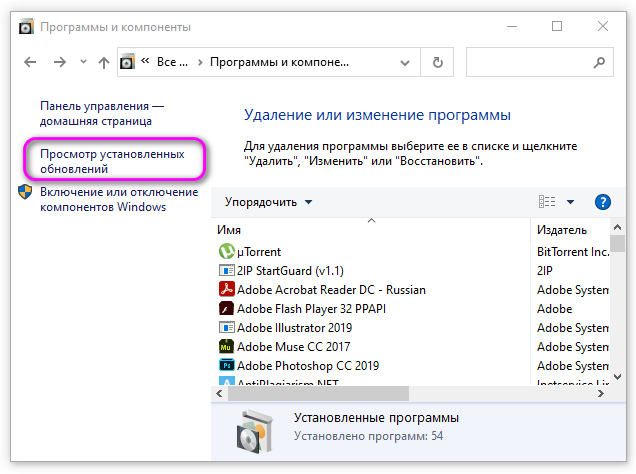Select 2IP StartGuard (v1.1)

pos(290,271)
